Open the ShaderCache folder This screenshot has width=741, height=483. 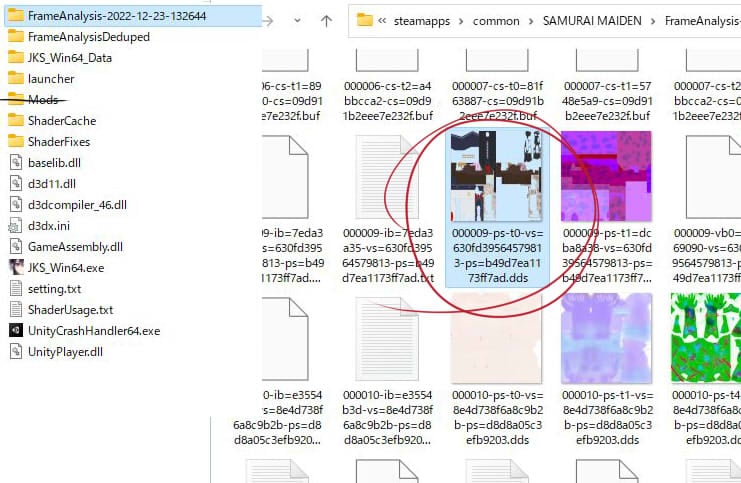coord(52,121)
